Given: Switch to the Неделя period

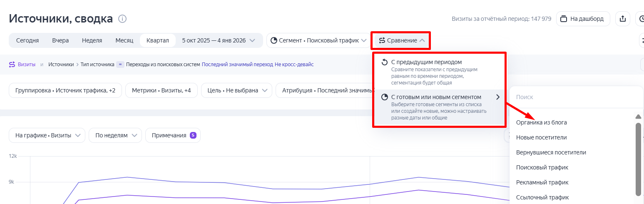Looking at the screenshot, I should tap(92, 40).
